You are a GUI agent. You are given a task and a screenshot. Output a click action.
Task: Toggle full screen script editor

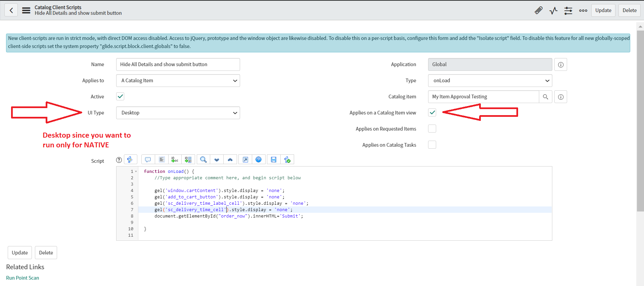(x=245, y=159)
